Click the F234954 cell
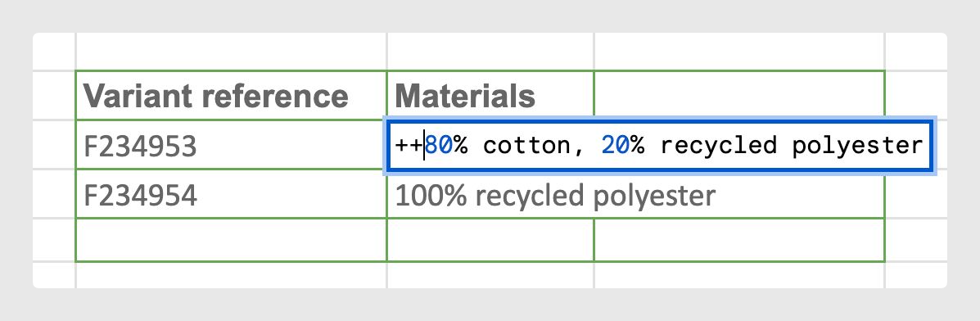 231,194
